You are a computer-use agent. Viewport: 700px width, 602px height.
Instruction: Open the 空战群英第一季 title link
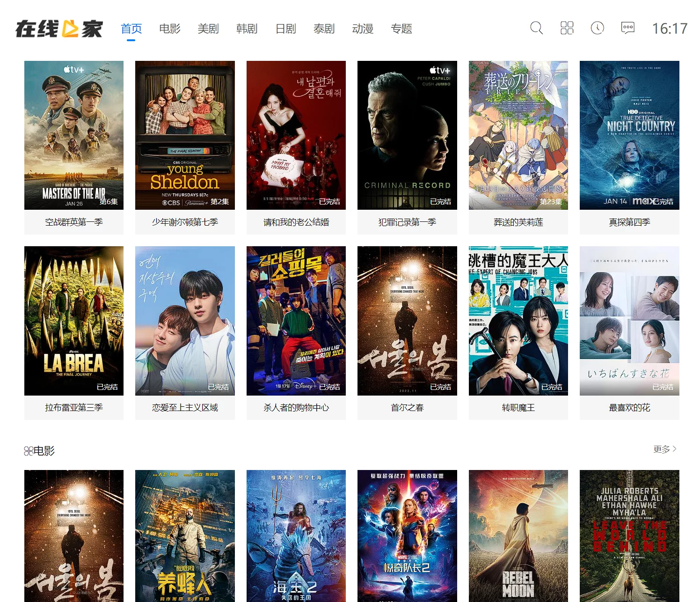click(x=74, y=222)
